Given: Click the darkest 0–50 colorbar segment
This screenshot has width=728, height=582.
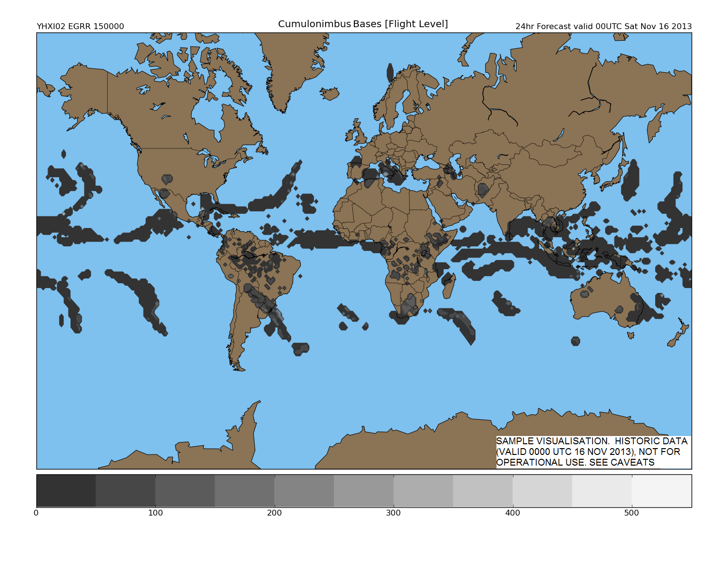Looking at the screenshot, I should [x=66, y=491].
